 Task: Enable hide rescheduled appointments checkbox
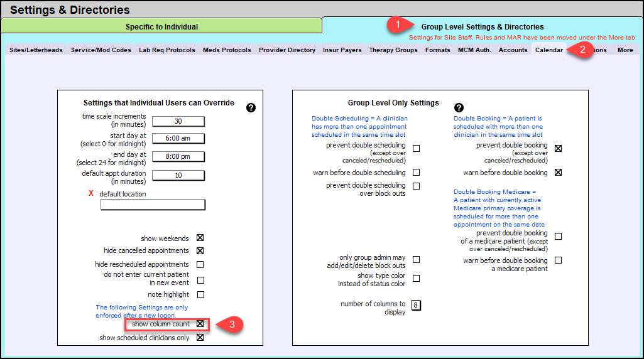[200, 264]
